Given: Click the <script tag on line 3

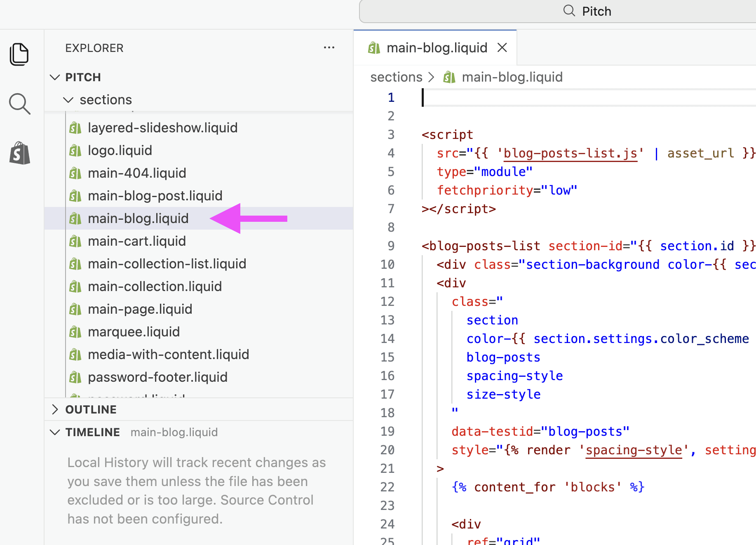Looking at the screenshot, I should coord(447,135).
